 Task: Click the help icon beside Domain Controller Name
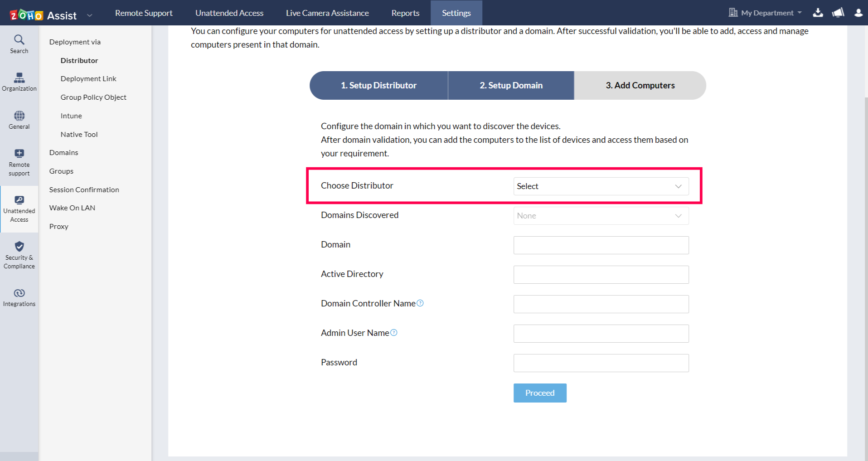(420, 303)
